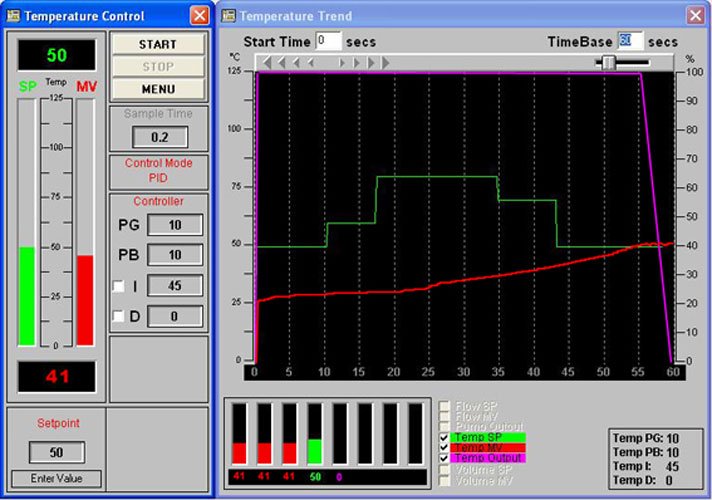The image size is (712, 500).
Task: Click the outermost right trend scroll arrow
Action: click(386, 63)
